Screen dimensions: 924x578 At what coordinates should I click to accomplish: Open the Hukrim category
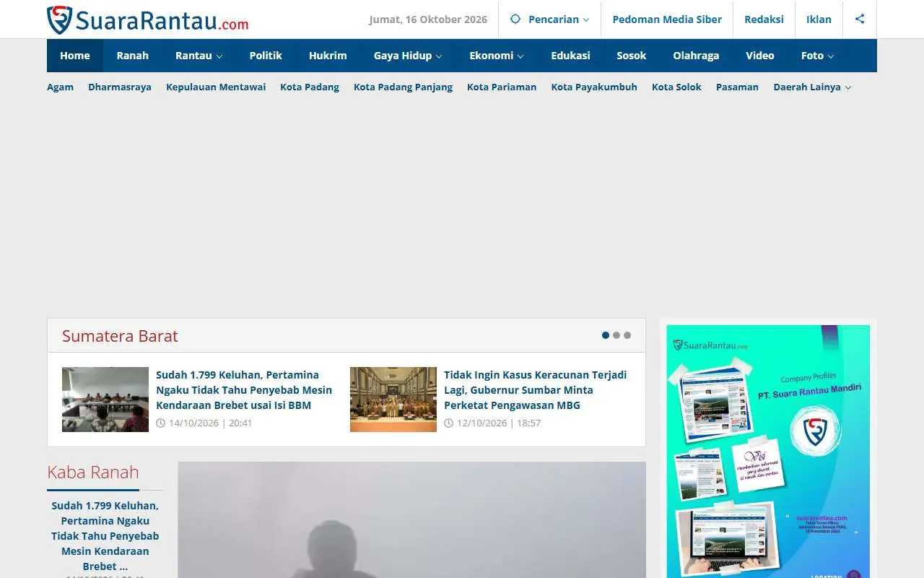(x=328, y=56)
